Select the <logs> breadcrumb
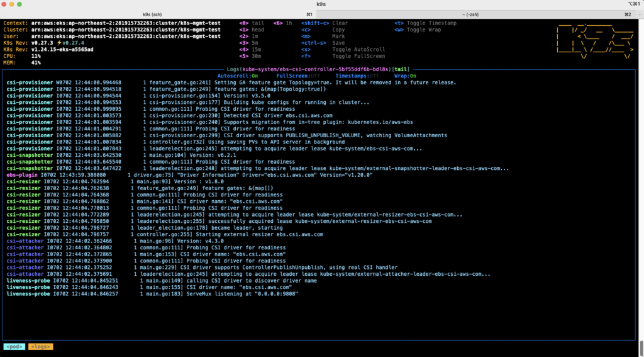This screenshot has width=644, height=357. click(x=41, y=347)
